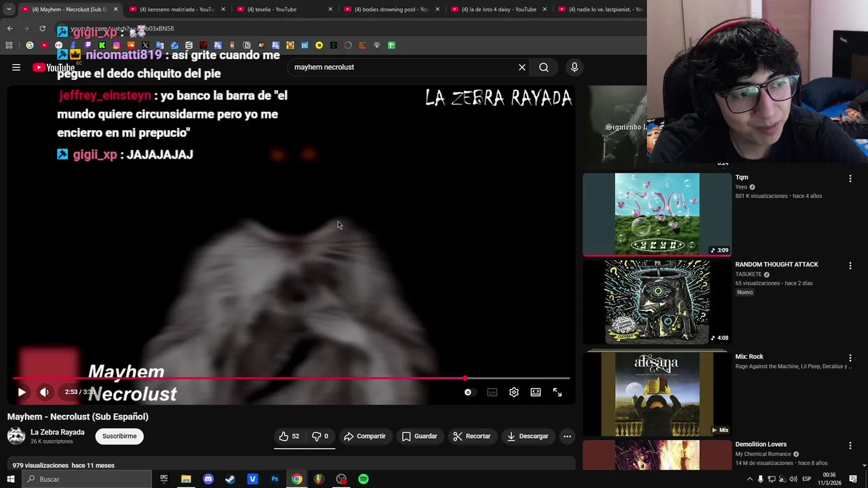
Task: Clip the video with Recortar
Action: (472, 436)
